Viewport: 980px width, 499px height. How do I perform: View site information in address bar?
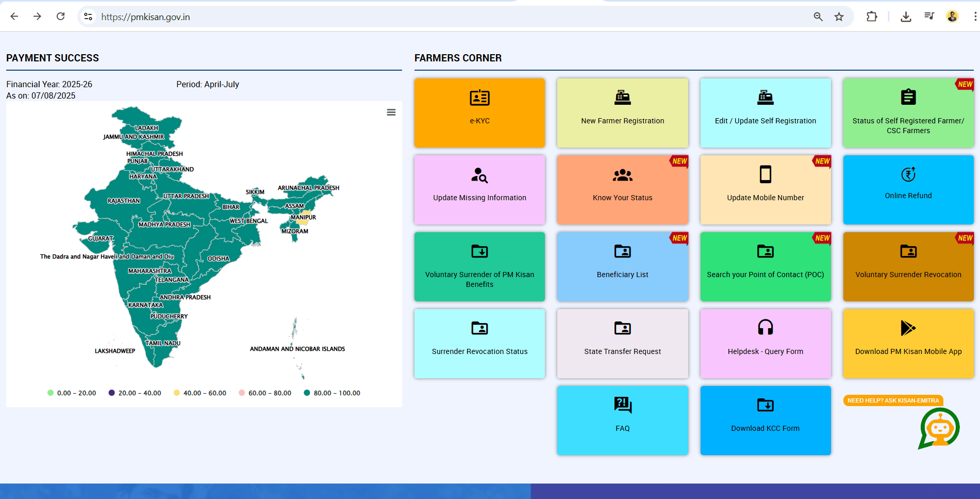point(88,17)
